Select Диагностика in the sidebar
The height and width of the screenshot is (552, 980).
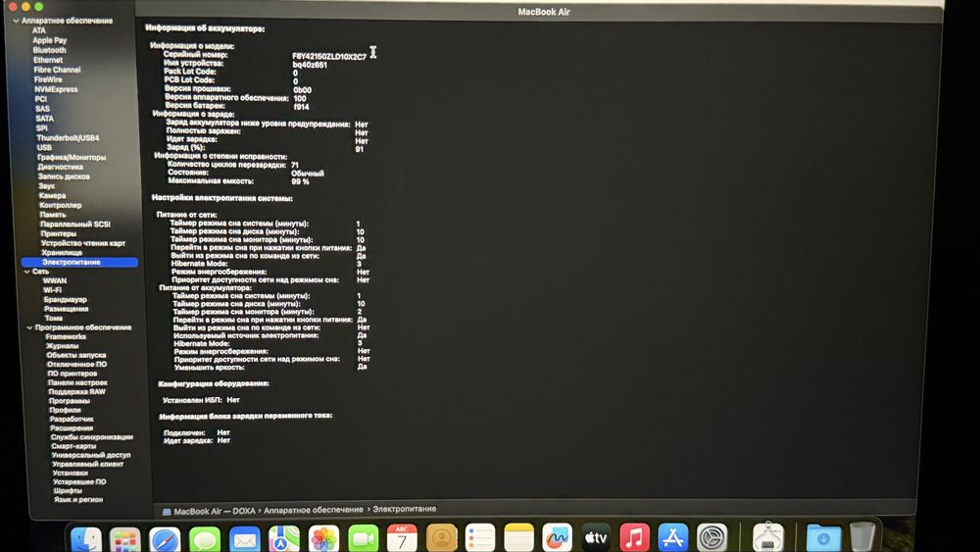pos(61,167)
